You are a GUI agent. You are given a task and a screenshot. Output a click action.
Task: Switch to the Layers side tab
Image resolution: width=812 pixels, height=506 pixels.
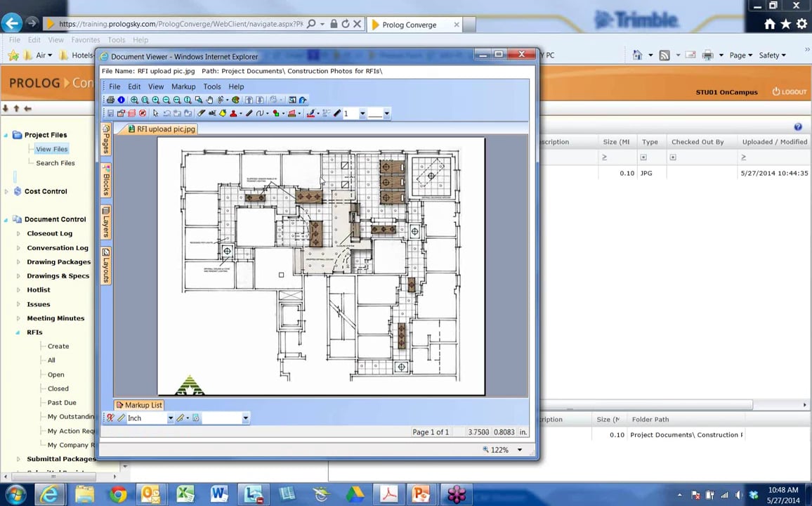click(x=105, y=221)
